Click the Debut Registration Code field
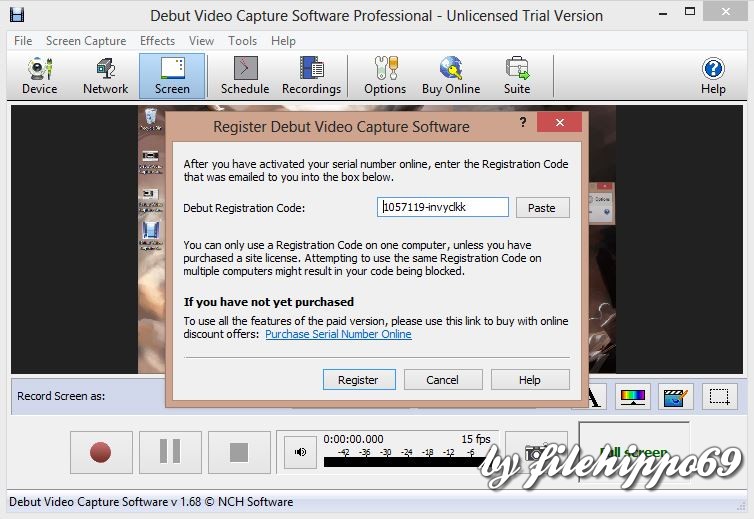Screen dimensions: 754x519 point(442,207)
